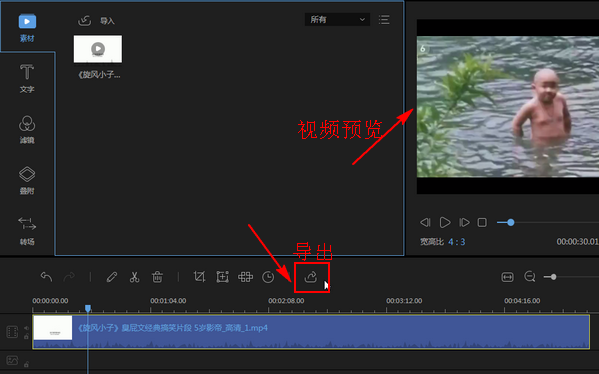
Task: Select the 旋风小子 mp4 clip on timeline
Action: tap(311, 332)
